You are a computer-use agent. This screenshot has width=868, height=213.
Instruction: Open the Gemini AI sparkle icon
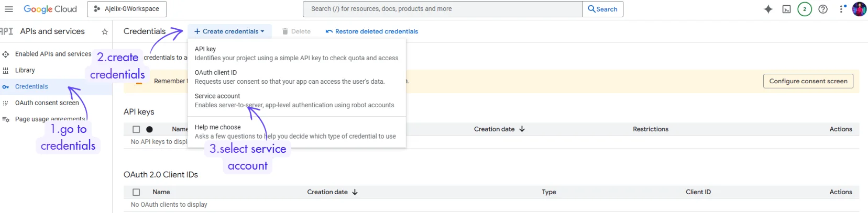[x=768, y=9]
